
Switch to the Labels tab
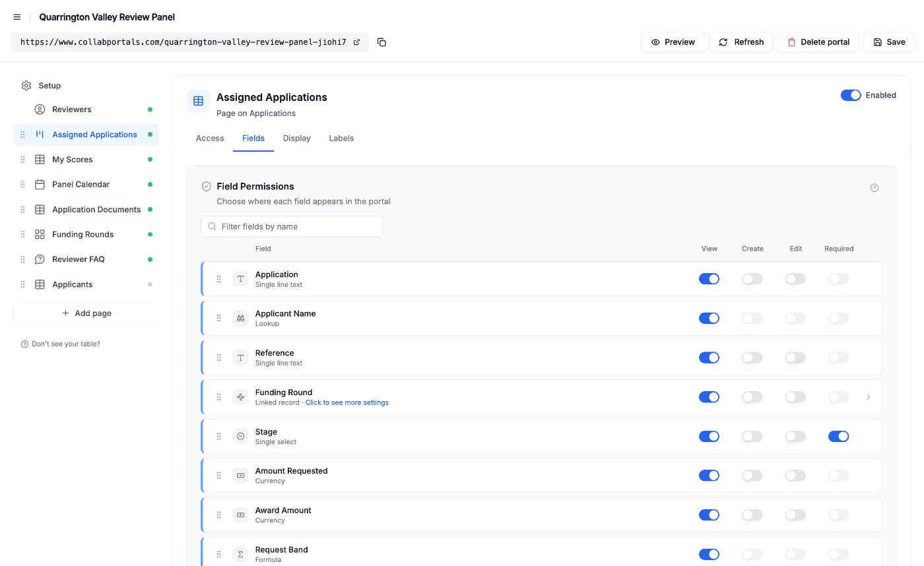341,139
